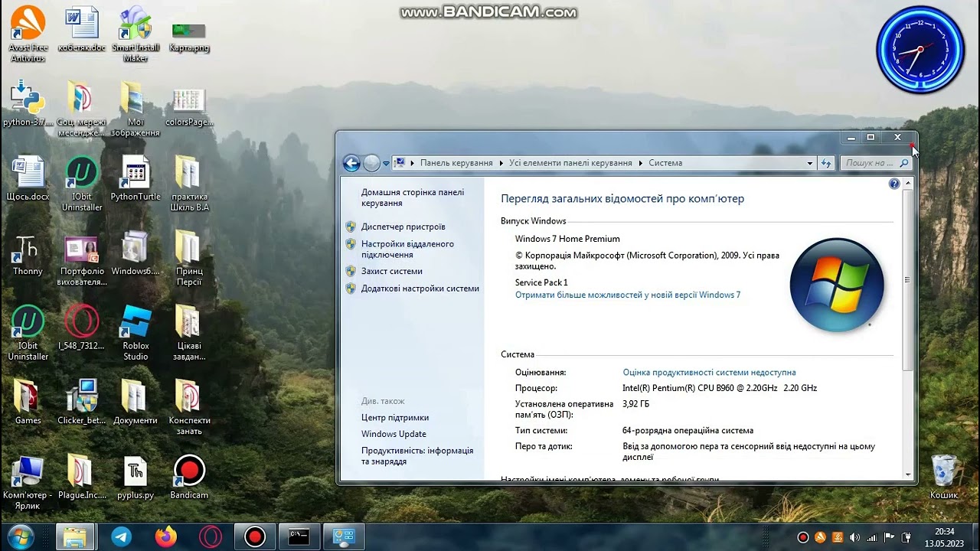Open Центр підтримки link
The width and height of the screenshot is (980, 551).
click(x=395, y=418)
